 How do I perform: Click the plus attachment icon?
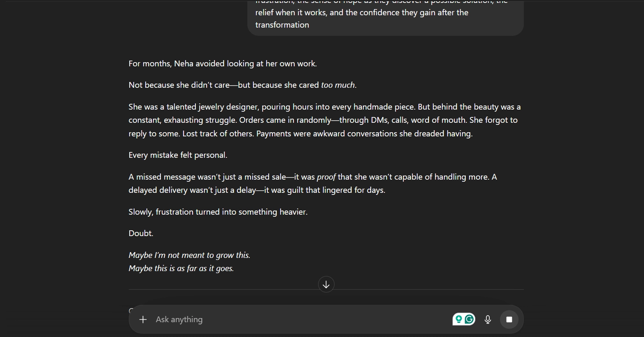pos(143,319)
